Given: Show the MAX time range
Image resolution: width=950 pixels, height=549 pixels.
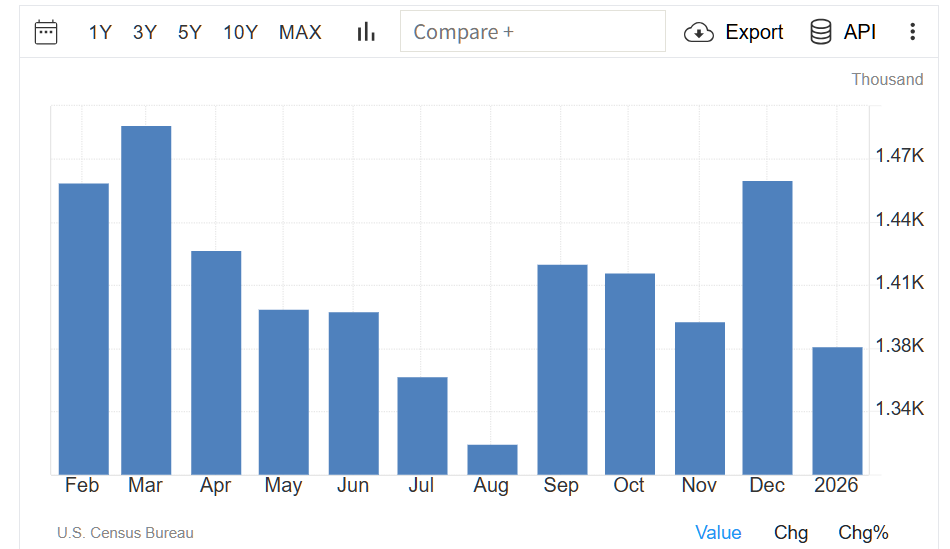Looking at the screenshot, I should click(x=300, y=32).
